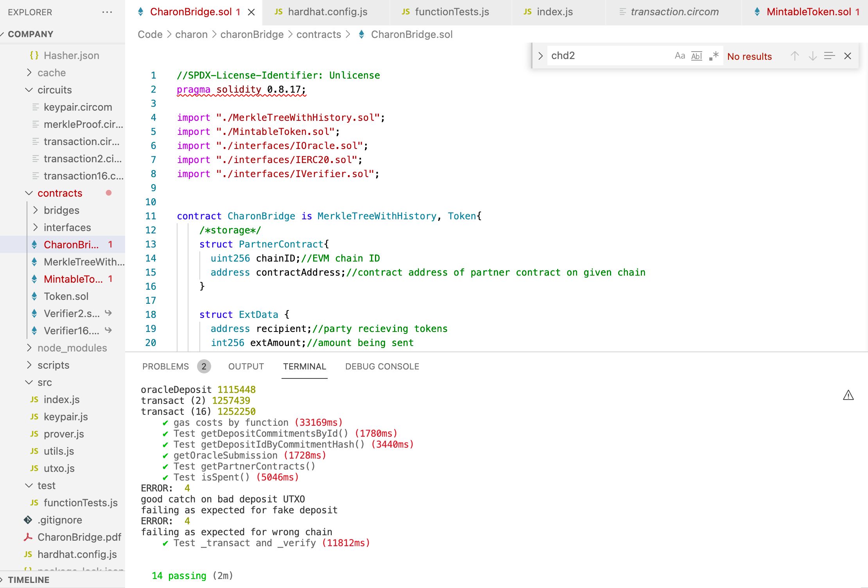Viewport: 868px width, 588px height.
Task: Click the problems count badge 2
Action: [204, 367]
